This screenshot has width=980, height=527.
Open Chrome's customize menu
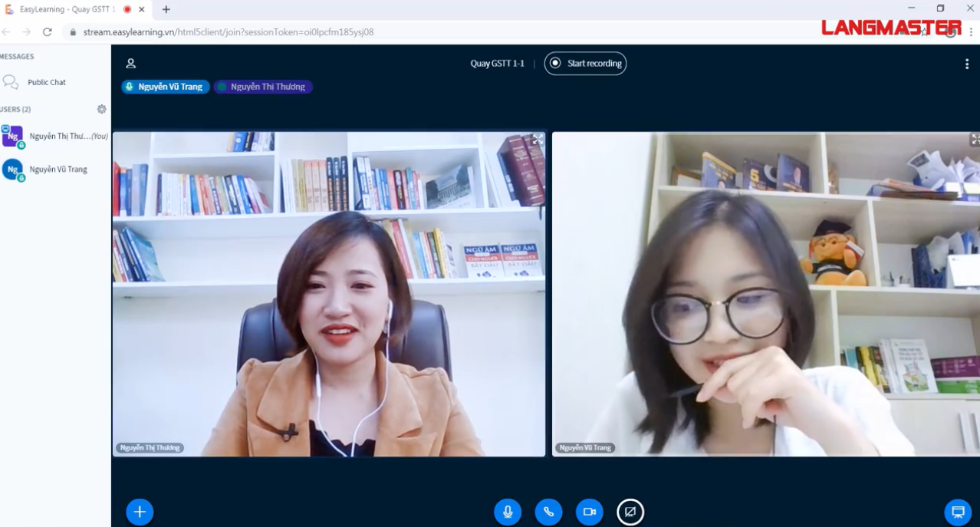coord(972,32)
